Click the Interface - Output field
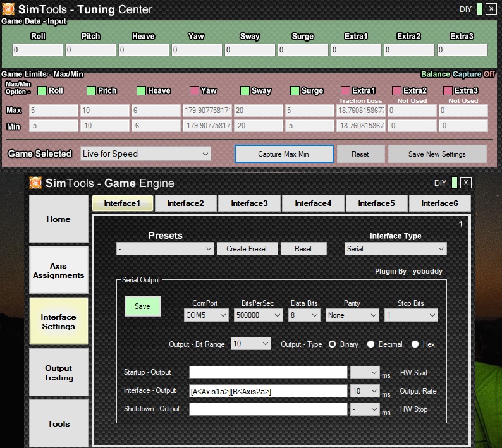The height and width of the screenshot is (448, 502). (268, 391)
